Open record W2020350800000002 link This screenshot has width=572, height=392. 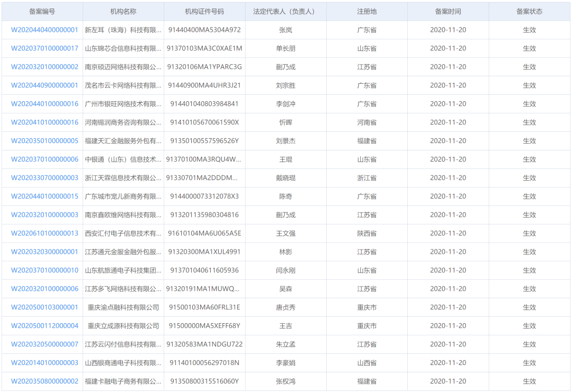[44, 381]
